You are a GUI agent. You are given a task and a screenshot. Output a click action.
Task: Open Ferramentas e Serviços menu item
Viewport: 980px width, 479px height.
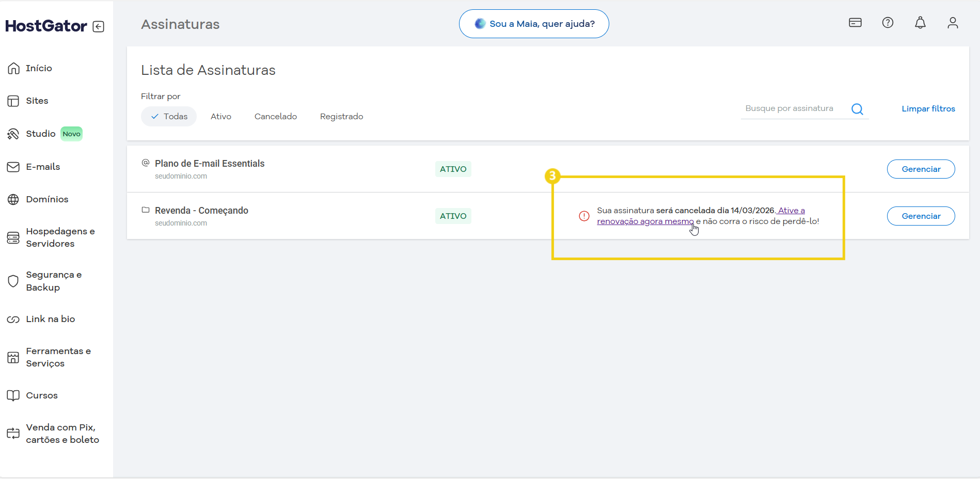coord(58,357)
